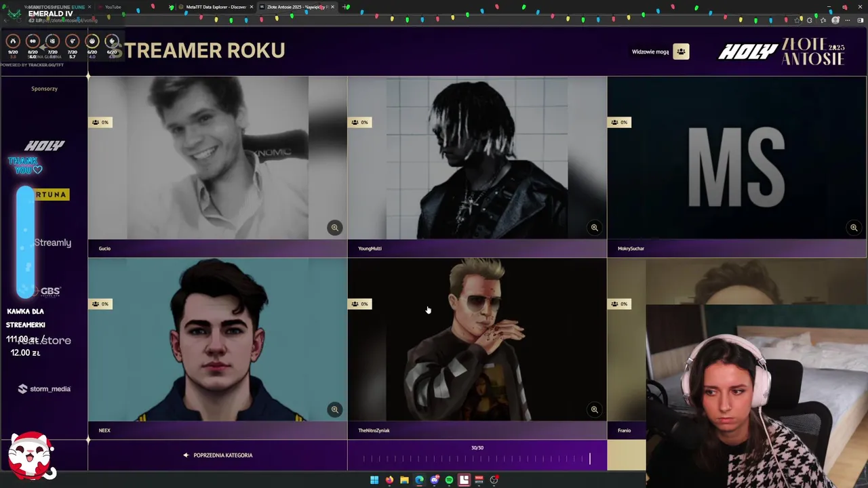Viewport: 868px width, 488px height.
Task: Click the magnifier icon on NEEX's card
Action: point(334,409)
